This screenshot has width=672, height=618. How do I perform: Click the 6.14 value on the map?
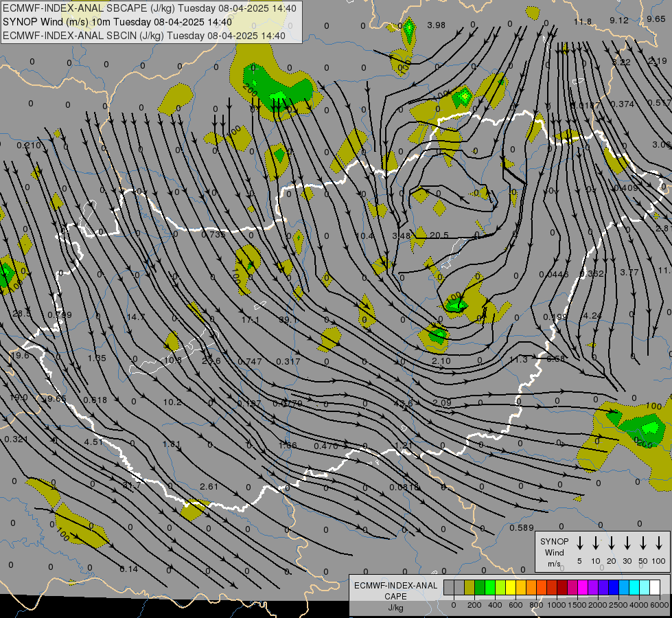128,569
